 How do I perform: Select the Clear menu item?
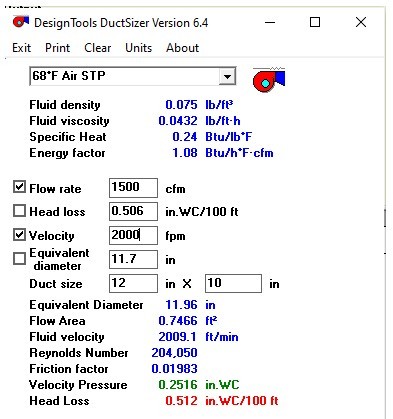97,48
